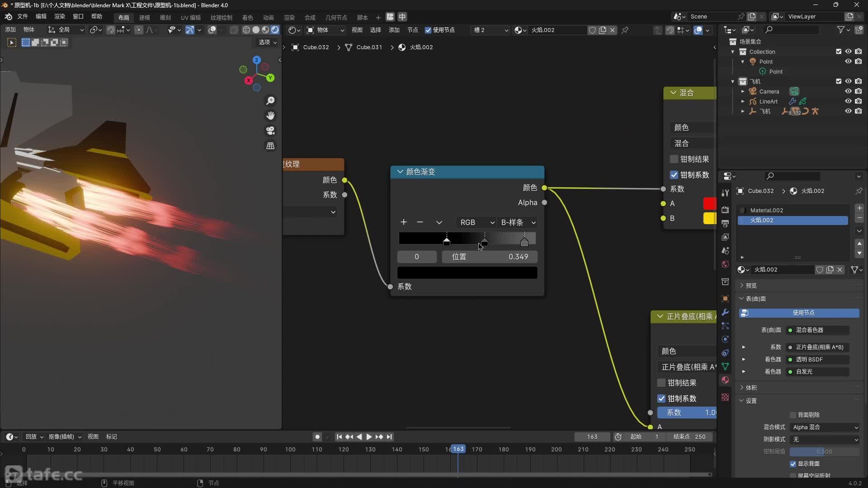Toggle 钳制结果 checkbox in 混合 node
868x488 pixels.
(674, 159)
